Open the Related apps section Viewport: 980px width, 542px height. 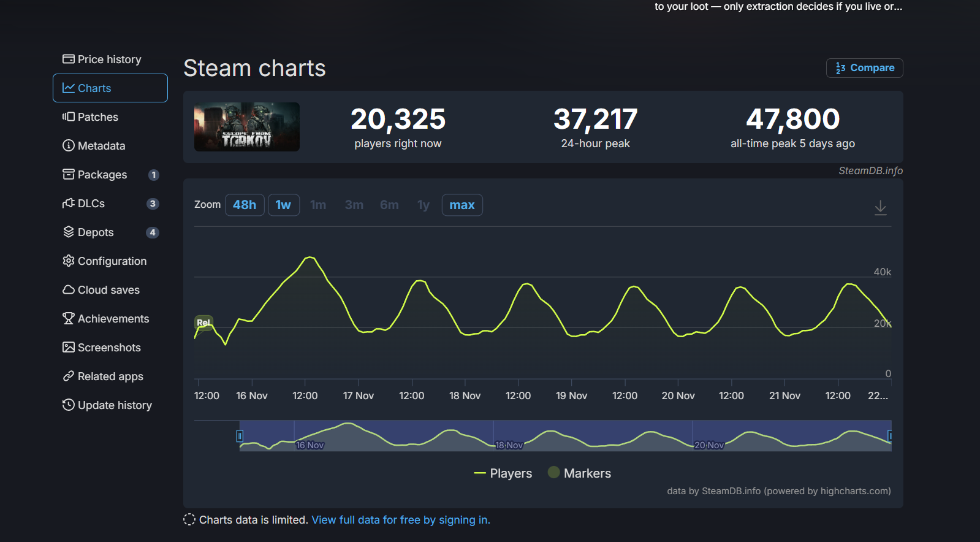[110, 376]
